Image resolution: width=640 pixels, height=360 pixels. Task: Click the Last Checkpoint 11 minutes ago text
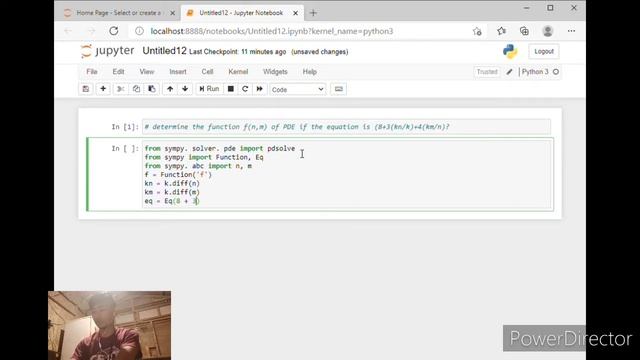click(238, 52)
